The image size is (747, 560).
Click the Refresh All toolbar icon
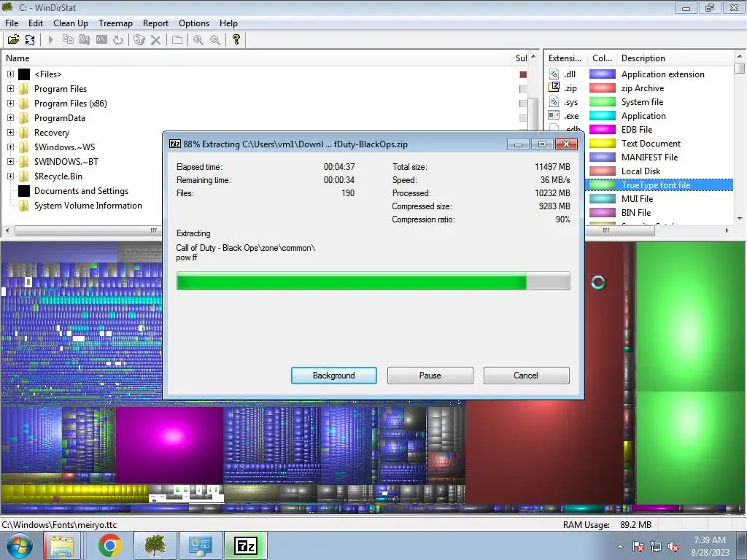(29, 39)
